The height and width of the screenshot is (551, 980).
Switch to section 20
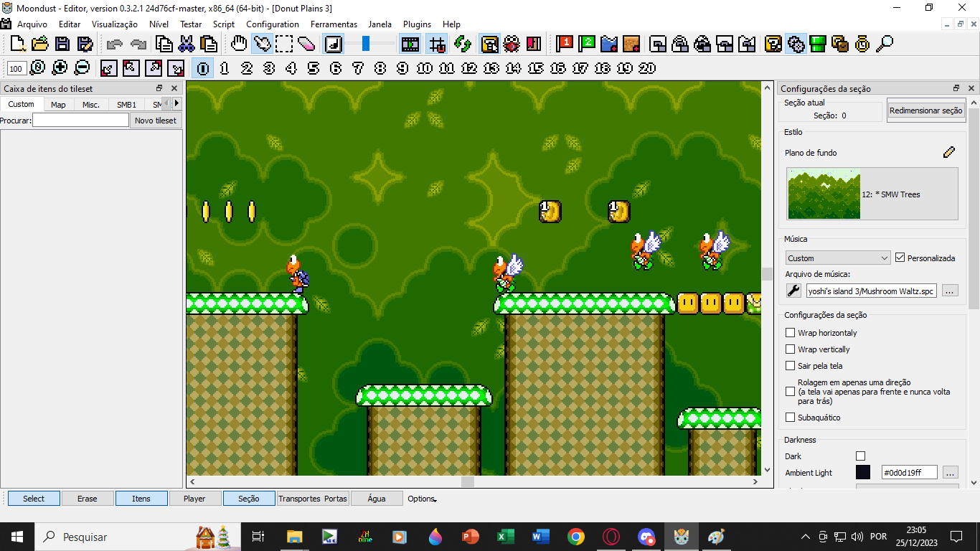pos(647,68)
